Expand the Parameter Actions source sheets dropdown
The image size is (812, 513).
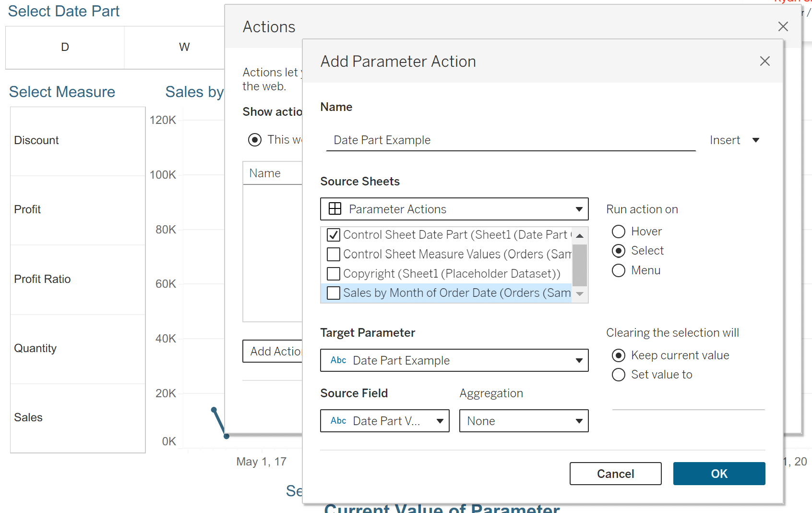454,209
